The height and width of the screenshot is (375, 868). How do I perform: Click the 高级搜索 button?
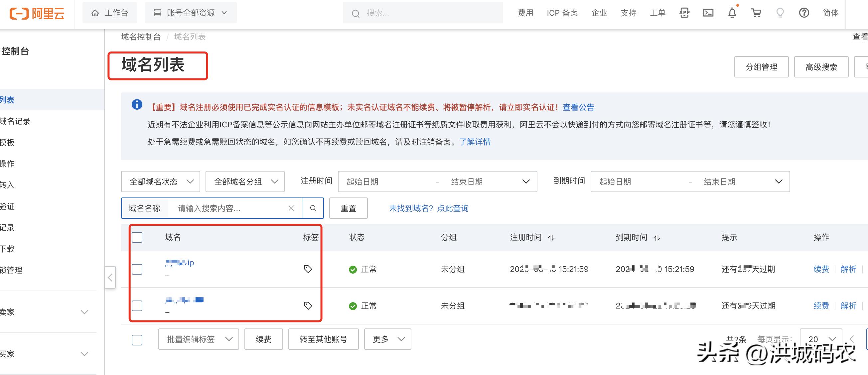tap(821, 67)
